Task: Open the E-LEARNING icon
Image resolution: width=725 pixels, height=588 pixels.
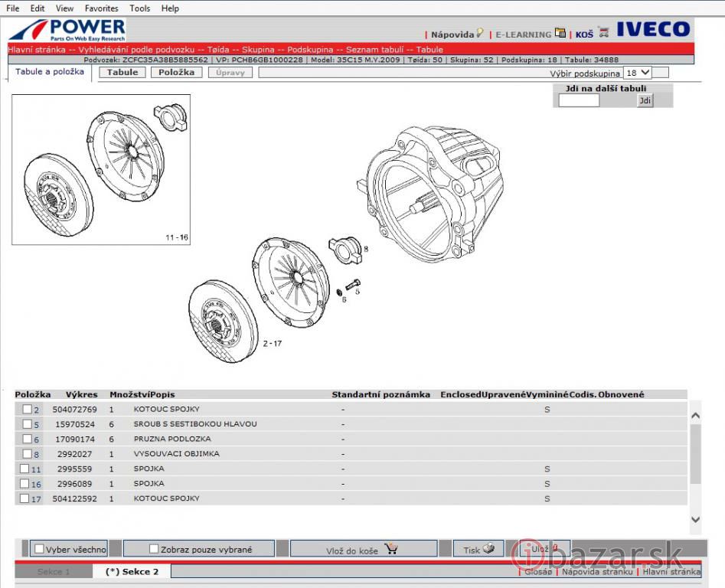Action: (x=560, y=33)
